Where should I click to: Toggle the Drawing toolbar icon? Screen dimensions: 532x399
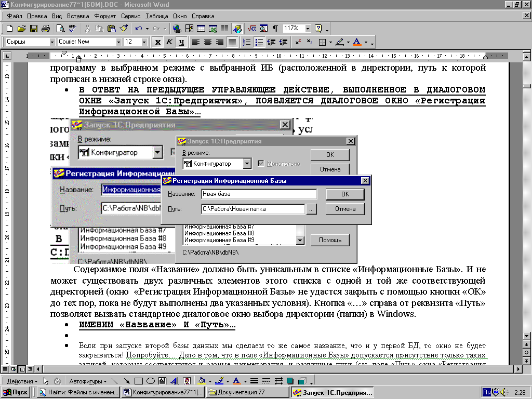point(237,29)
